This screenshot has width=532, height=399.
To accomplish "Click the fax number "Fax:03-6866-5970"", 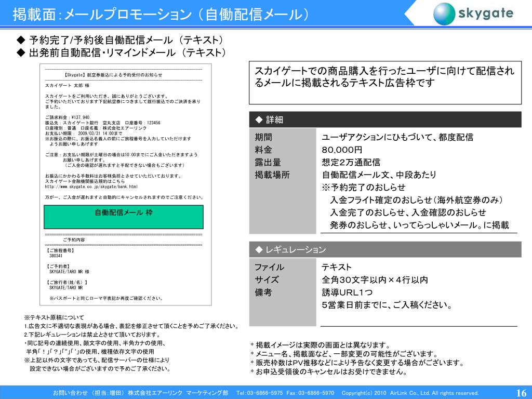I will pyautogui.click(x=310, y=393).
